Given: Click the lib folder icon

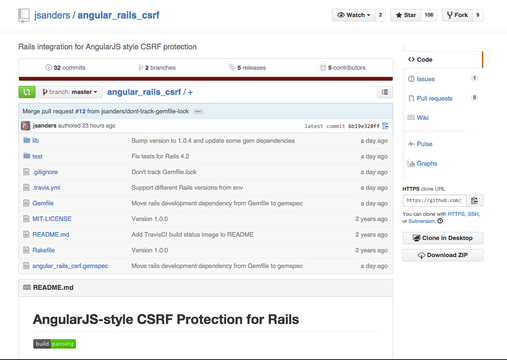Looking at the screenshot, I should click(x=27, y=140).
